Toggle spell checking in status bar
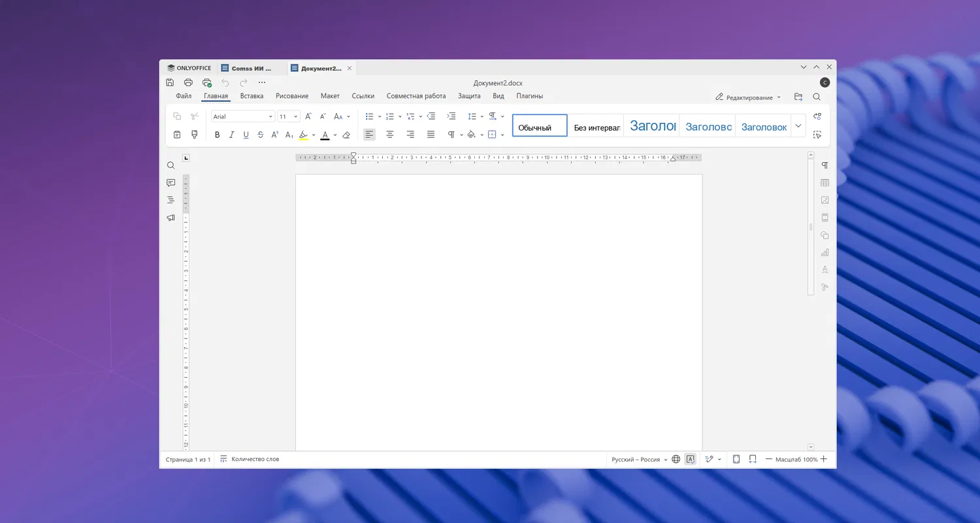The image size is (980, 523). point(691,460)
